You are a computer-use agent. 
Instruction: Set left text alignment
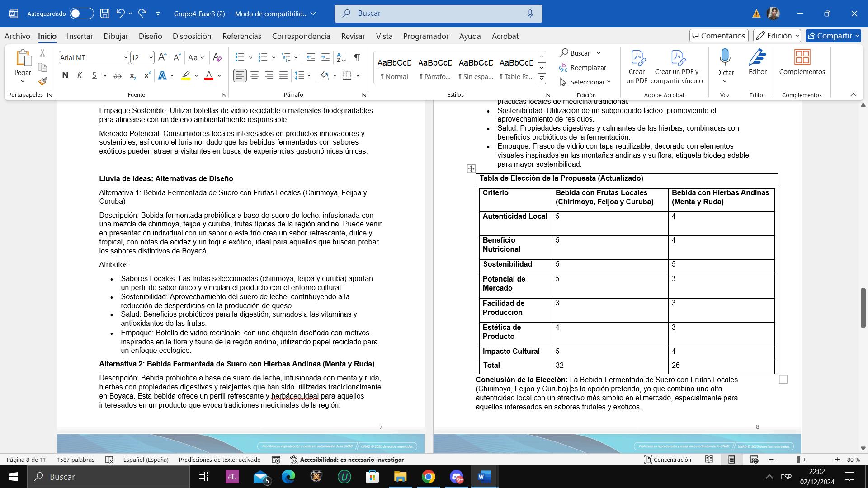(240, 75)
